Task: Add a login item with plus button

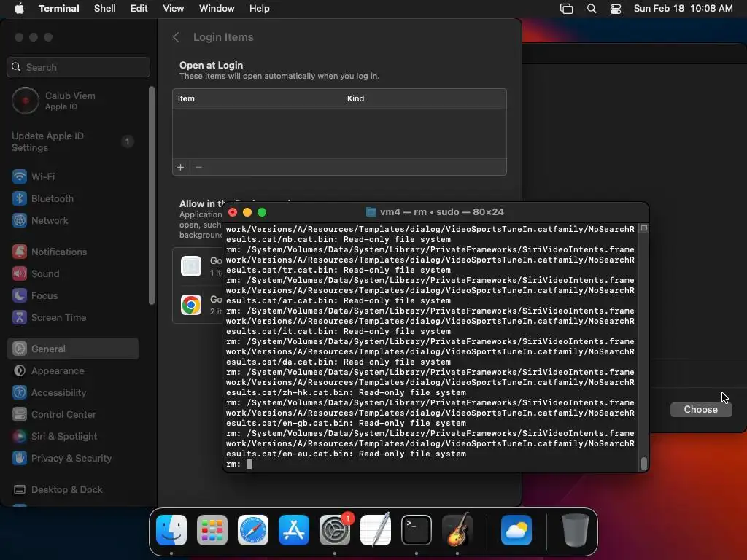Action: (181, 168)
